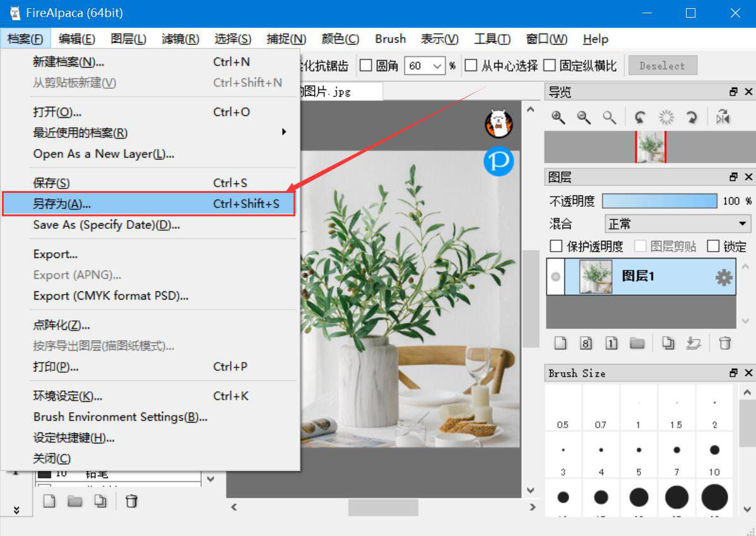Viewport: 756px width, 536px height.
Task: Toggle visibility of 图层1
Action: (555, 276)
